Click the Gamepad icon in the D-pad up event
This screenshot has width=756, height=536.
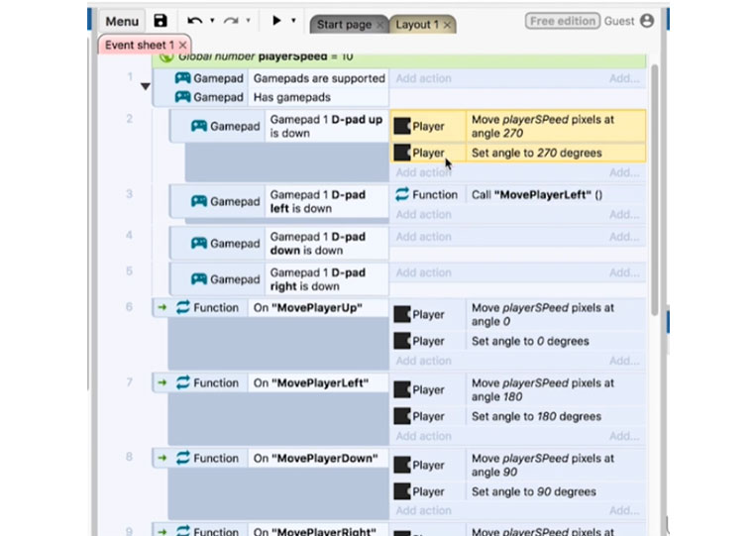(199, 126)
